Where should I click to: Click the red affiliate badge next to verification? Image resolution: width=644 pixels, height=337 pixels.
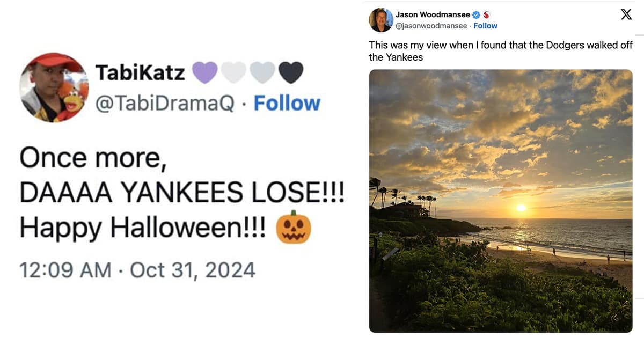tap(486, 14)
